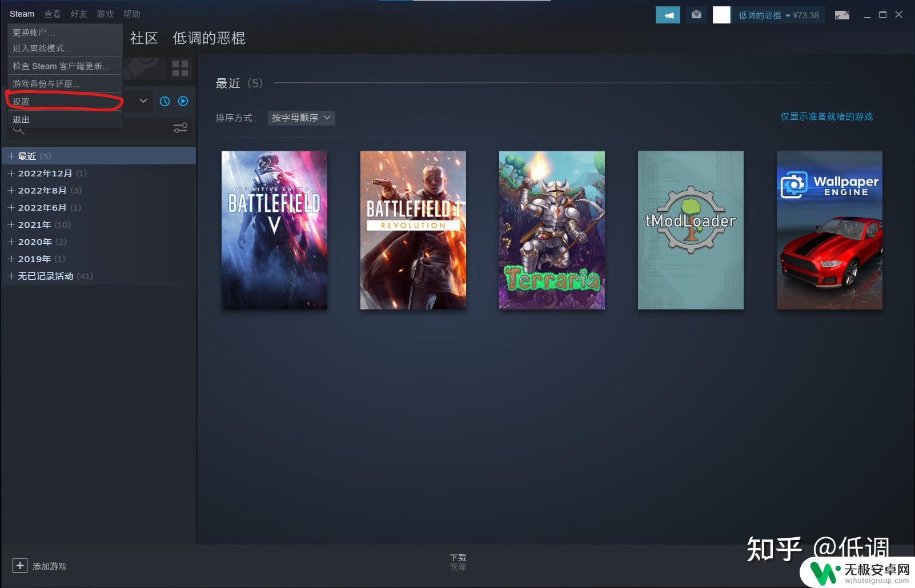Minimize the Steam window
Viewport: 915px width, 588px height.
(x=867, y=15)
